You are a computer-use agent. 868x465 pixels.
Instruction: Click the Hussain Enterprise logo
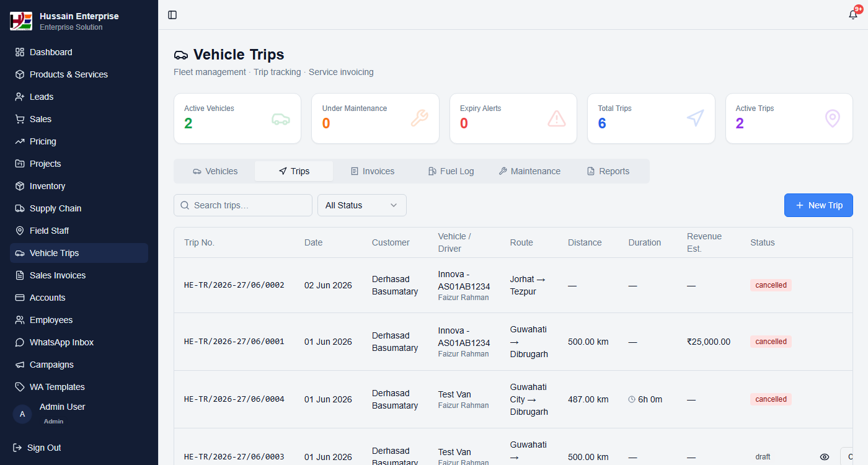pos(21,21)
